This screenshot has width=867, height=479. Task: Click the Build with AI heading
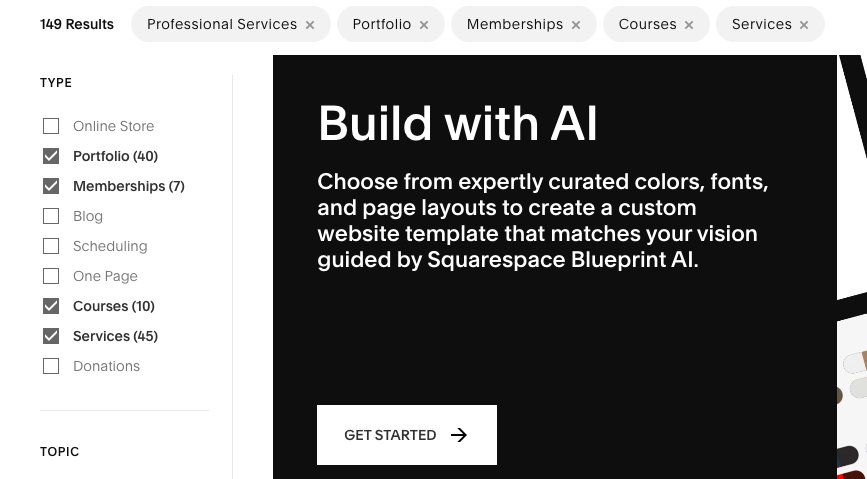[457, 124]
